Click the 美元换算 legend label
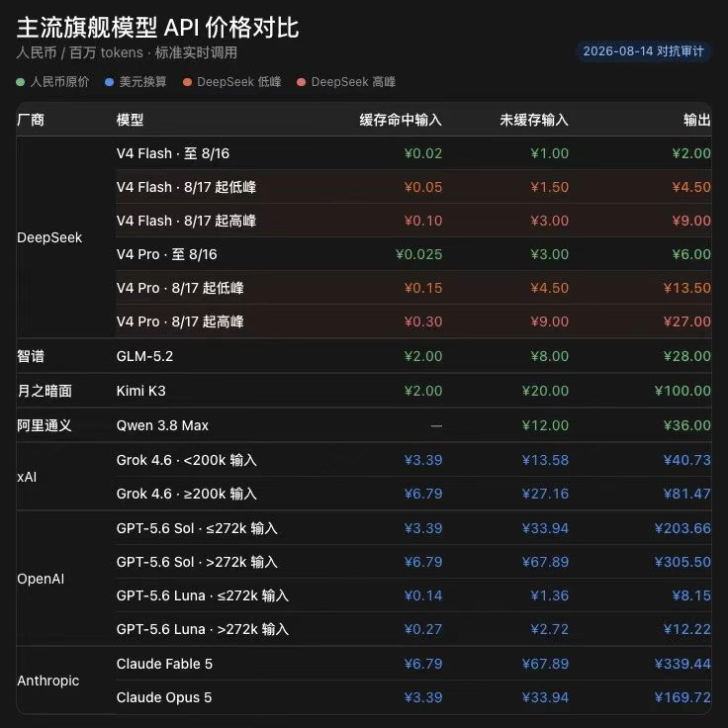728x728 pixels. pyautogui.click(x=142, y=82)
